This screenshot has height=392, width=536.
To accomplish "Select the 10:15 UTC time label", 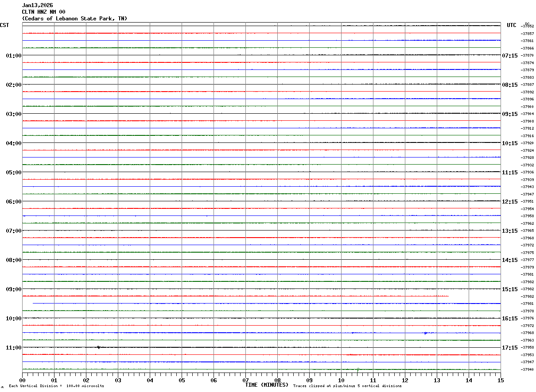I will tap(510, 143).
